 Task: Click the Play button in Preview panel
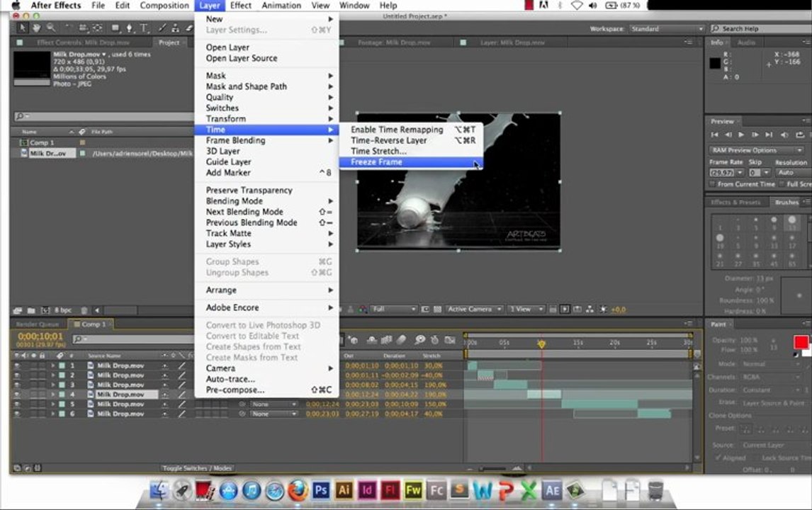[741, 135]
